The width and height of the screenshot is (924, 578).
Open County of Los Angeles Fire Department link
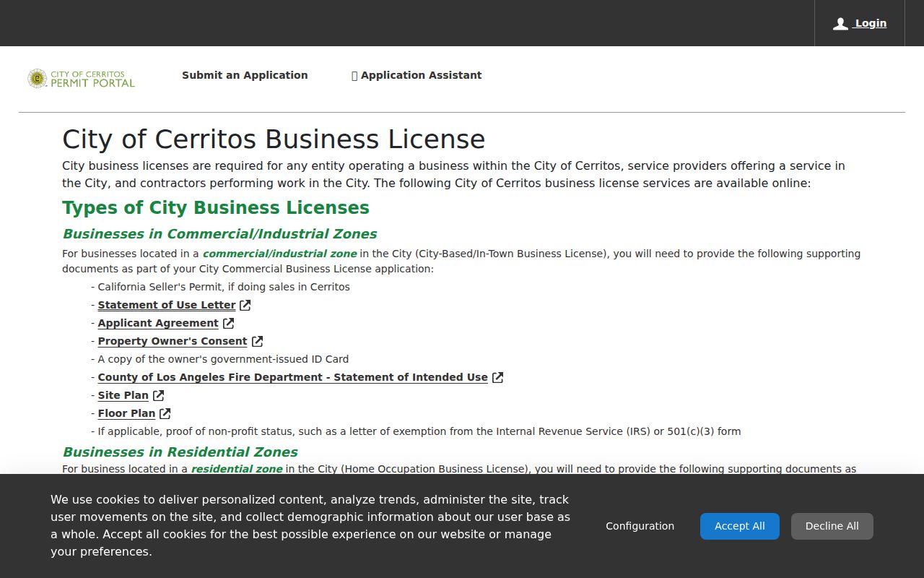click(293, 377)
